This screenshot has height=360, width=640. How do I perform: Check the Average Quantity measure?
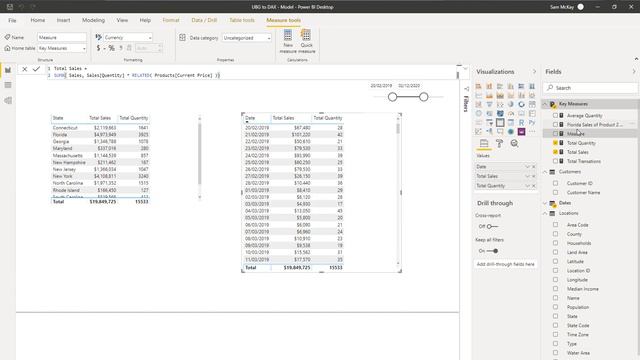[x=555, y=116]
